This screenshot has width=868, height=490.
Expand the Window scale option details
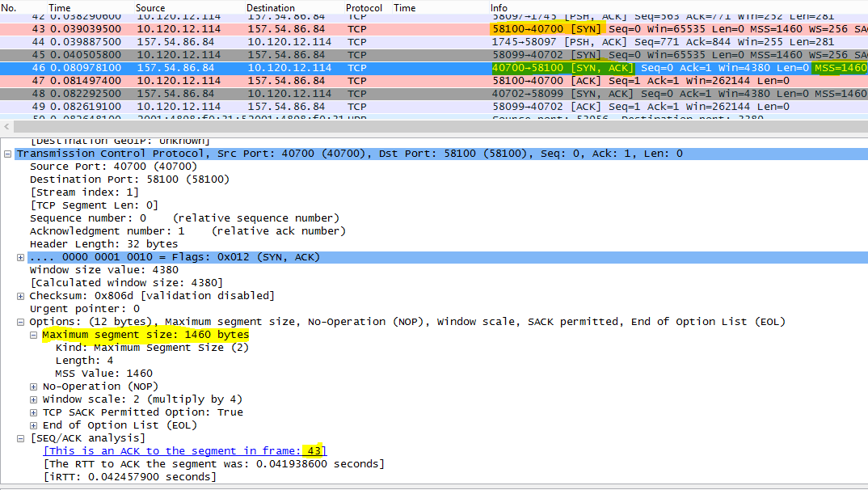[33, 399]
